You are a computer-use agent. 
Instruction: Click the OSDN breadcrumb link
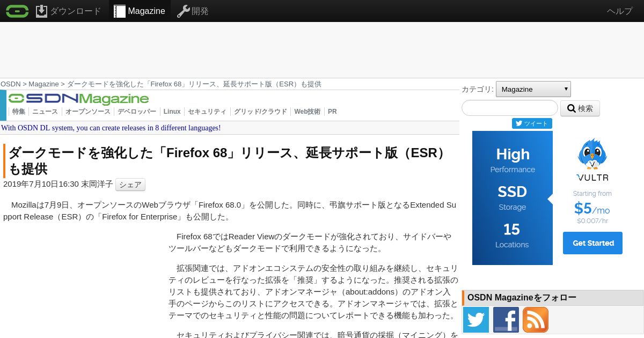(x=10, y=84)
